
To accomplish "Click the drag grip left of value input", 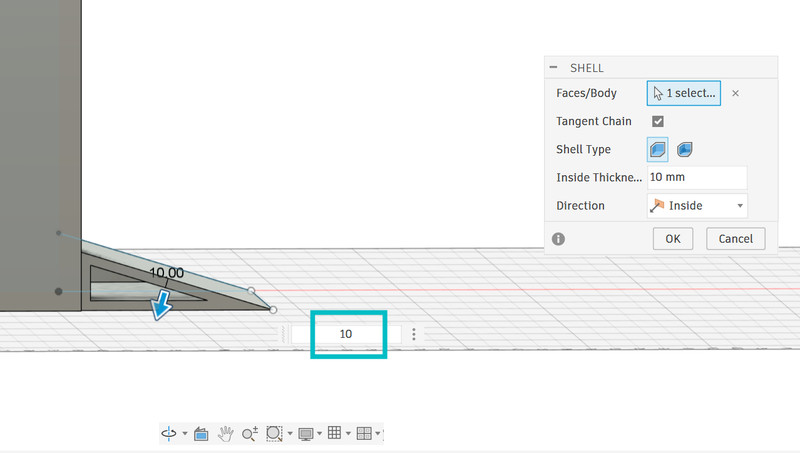I will point(283,334).
